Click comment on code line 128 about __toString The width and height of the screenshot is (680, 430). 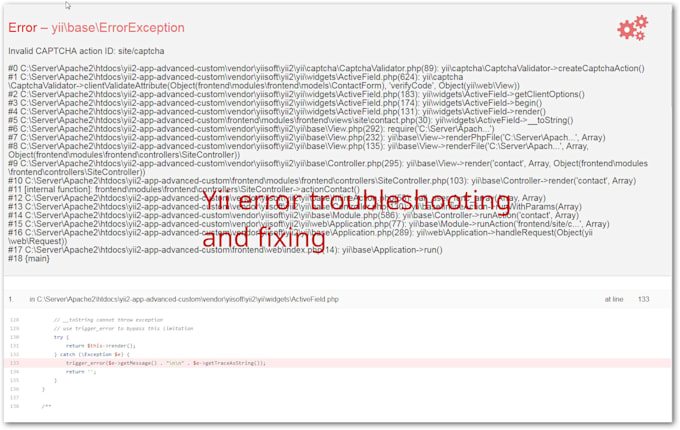pyautogui.click(x=108, y=320)
